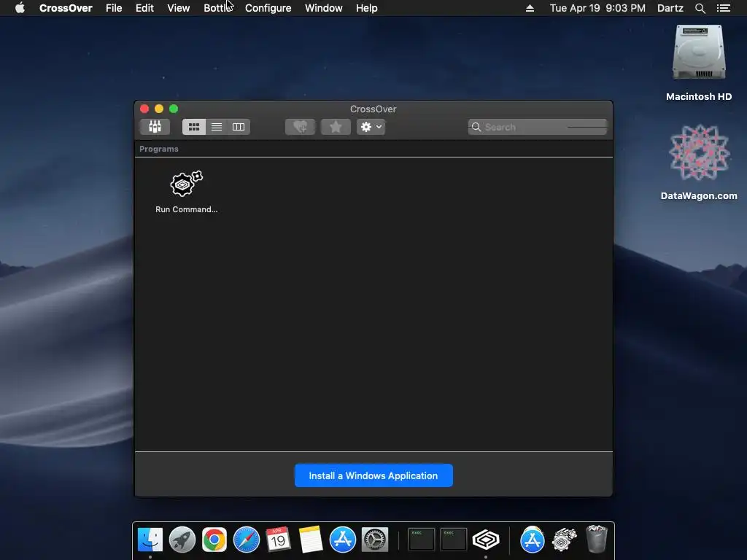Open Google Chrome from the Dock
747x560 pixels.
214,540
